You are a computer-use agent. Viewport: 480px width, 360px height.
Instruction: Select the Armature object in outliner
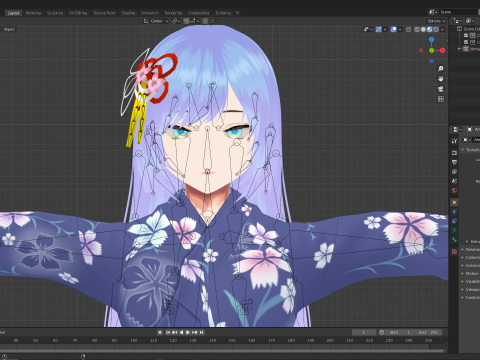click(471, 49)
